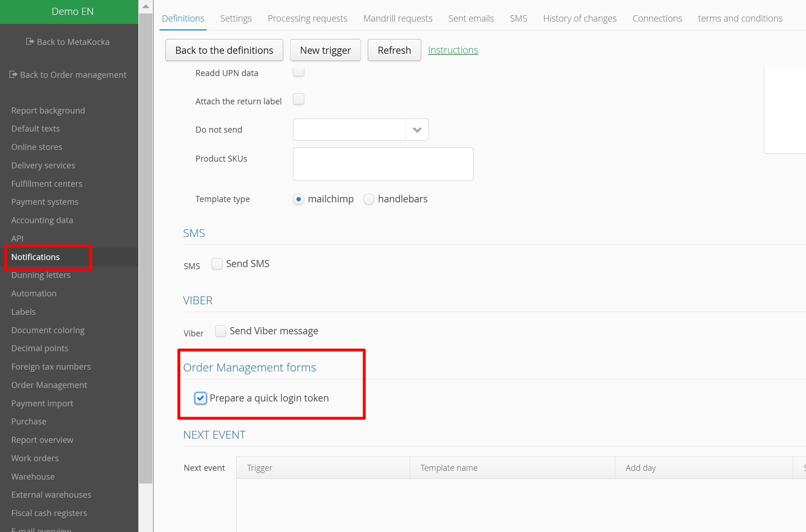Click the Back to MetaKocka exit icon
The image size is (806, 532).
coord(30,42)
